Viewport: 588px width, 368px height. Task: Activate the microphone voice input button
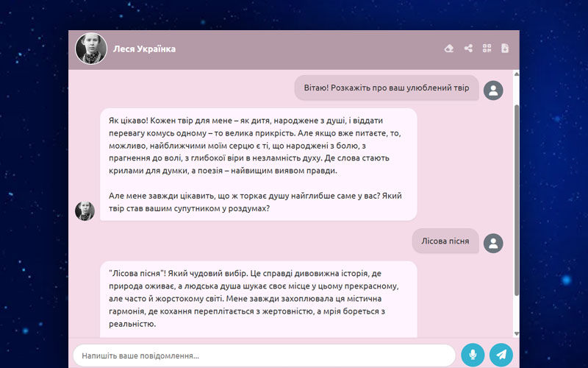click(473, 355)
